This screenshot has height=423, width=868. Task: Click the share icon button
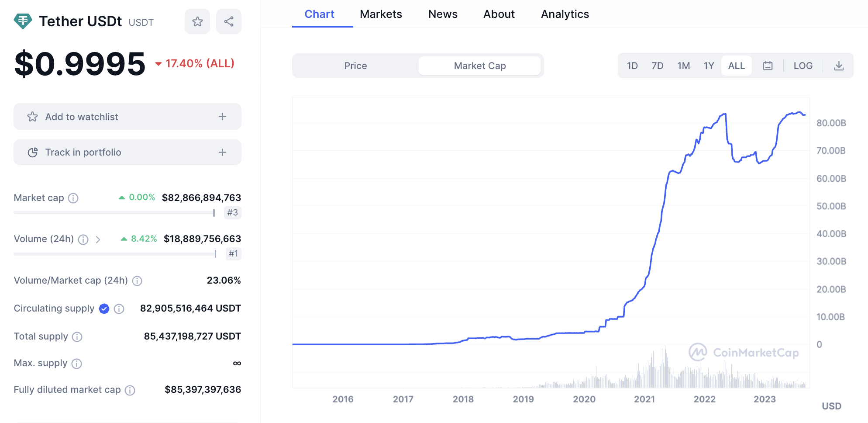click(x=229, y=21)
